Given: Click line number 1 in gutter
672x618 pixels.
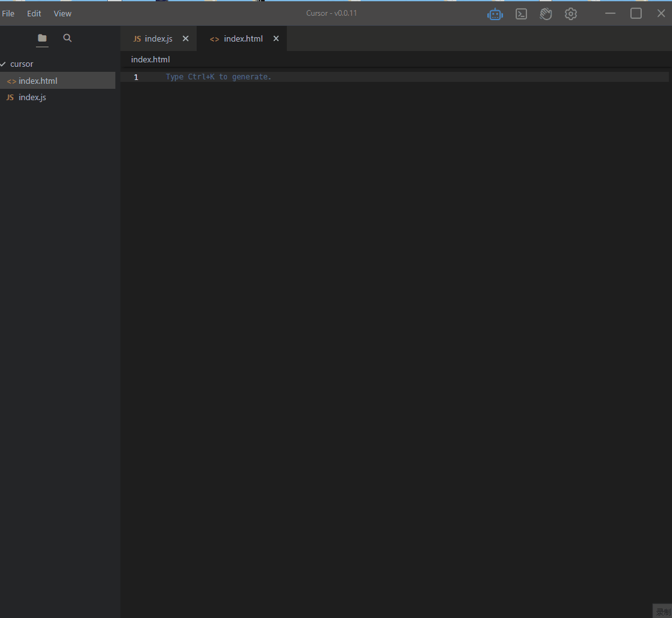Looking at the screenshot, I should coord(136,77).
